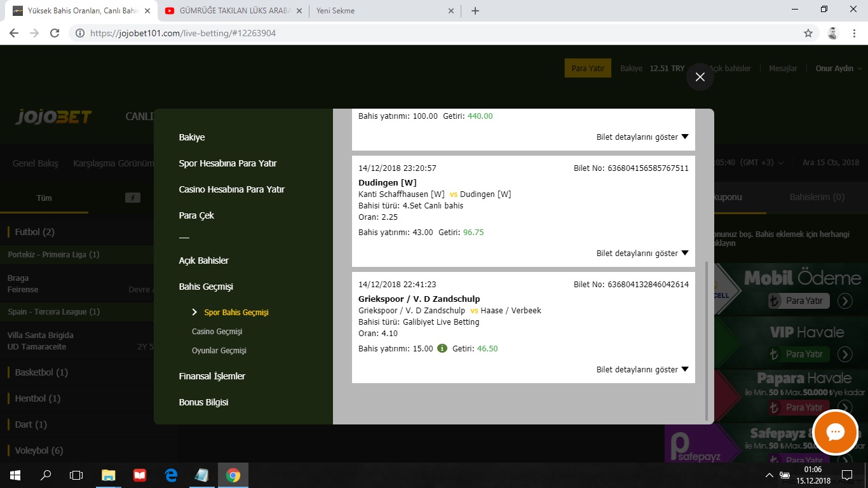The width and height of the screenshot is (868, 488).
Task: Click Para Yatır in VIP Havale banner
Action: pyautogui.click(x=799, y=354)
